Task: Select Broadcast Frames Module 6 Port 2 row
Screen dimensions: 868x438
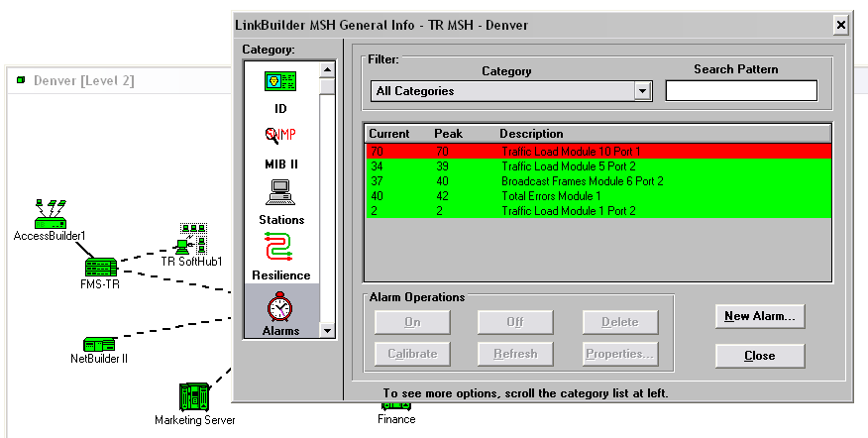Action: (598, 181)
